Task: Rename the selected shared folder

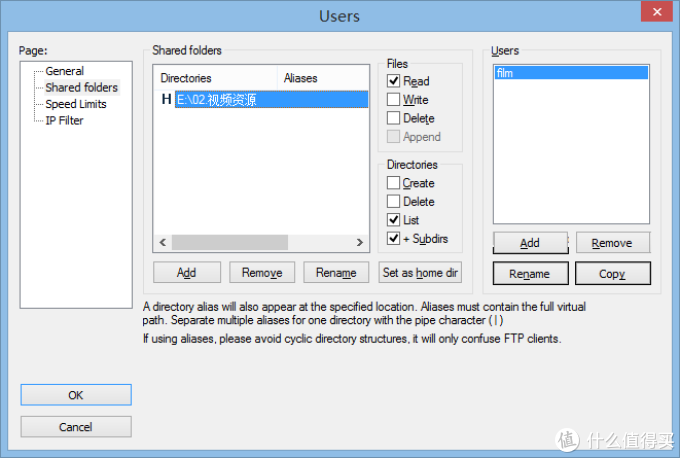Action: click(x=336, y=273)
